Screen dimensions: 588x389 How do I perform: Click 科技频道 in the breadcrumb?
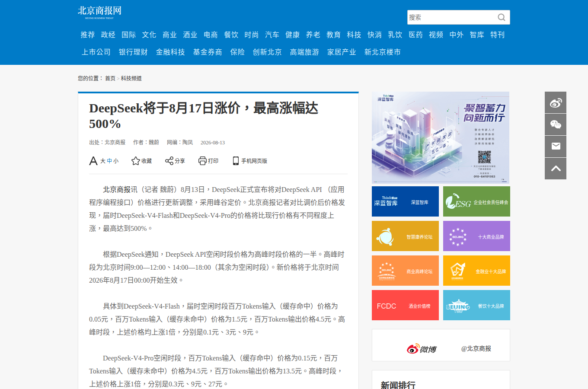pos(131,78)
